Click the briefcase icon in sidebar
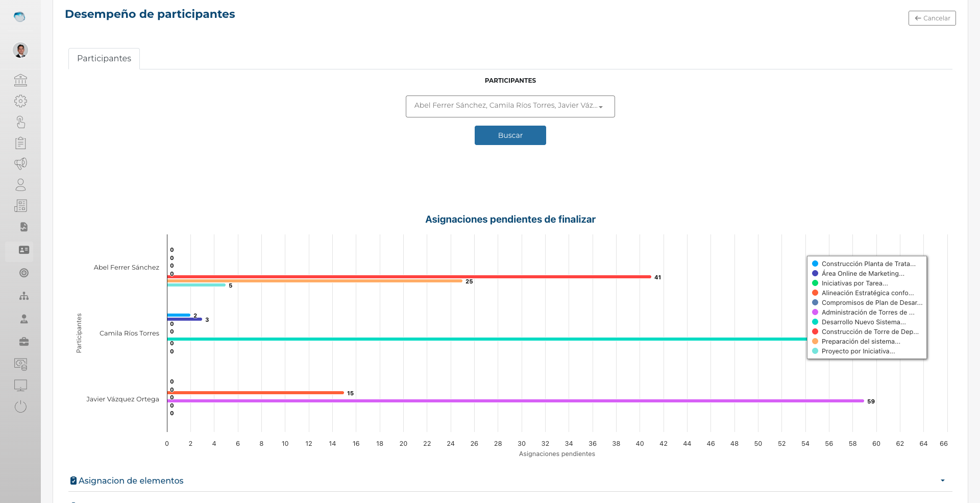This screenshot has height=503, width=980. [23, 342]
